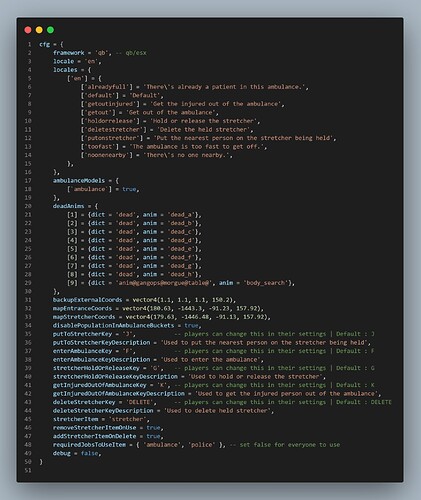Place cursor on 'ambulanceModels' on line 17
This screenshot has height=500, width=421.
(x=79, y=180)
